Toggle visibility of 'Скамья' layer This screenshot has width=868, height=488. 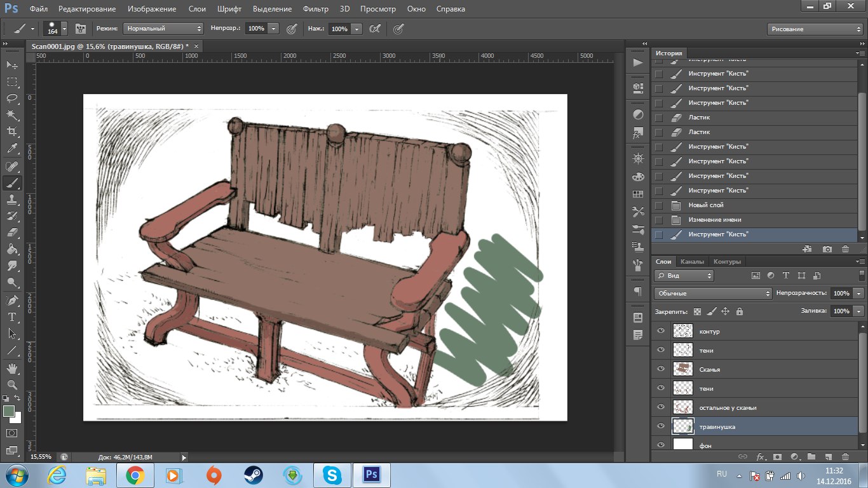[x=661, y=369]
